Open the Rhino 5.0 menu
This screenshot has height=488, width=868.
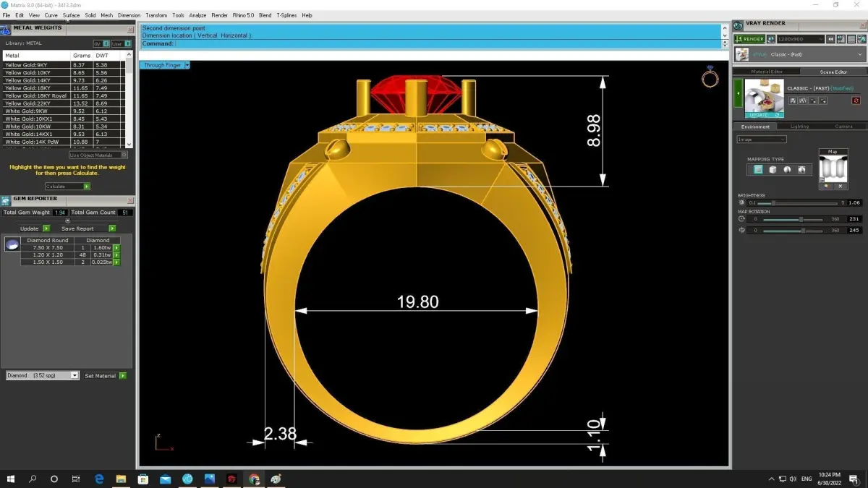(243, 15)
